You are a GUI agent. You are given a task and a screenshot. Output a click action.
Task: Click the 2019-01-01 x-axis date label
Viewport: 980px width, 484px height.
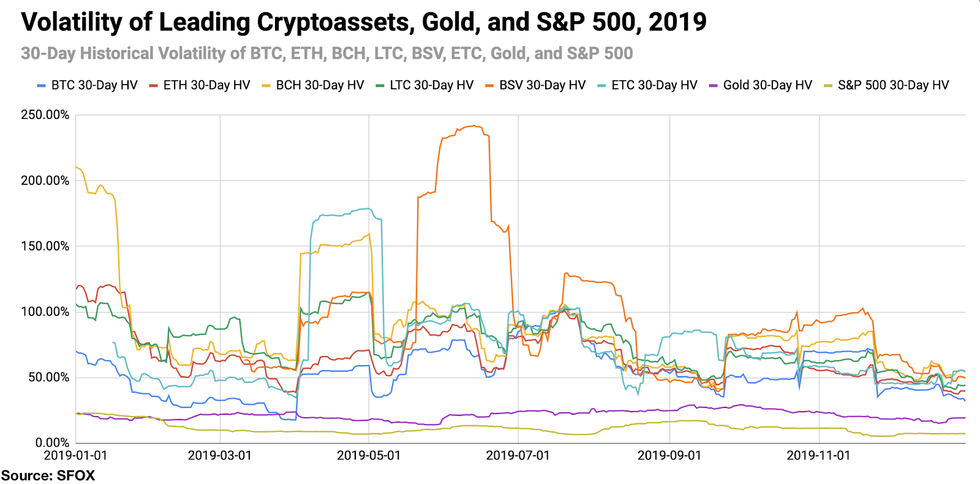point(75,455)
